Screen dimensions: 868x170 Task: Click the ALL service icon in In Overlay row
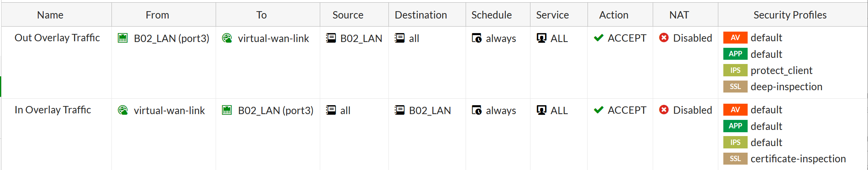[x=542, y=110]
